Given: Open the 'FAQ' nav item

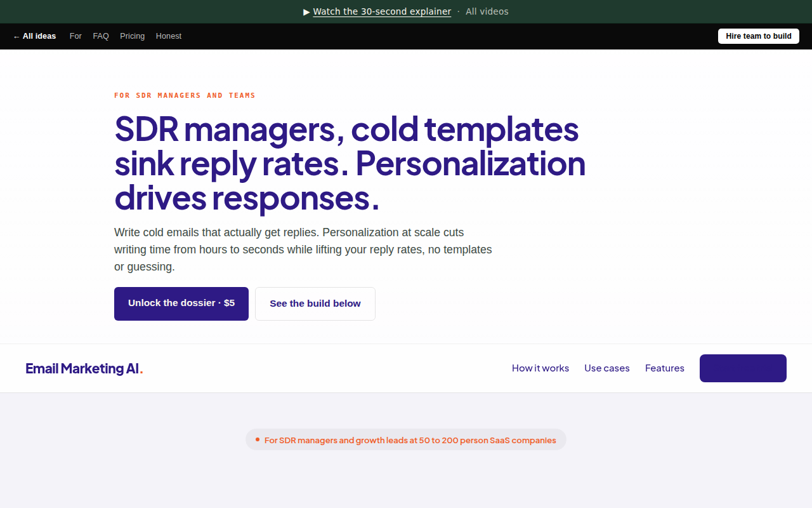Looking at the screenshot, I should pos(101,36).
